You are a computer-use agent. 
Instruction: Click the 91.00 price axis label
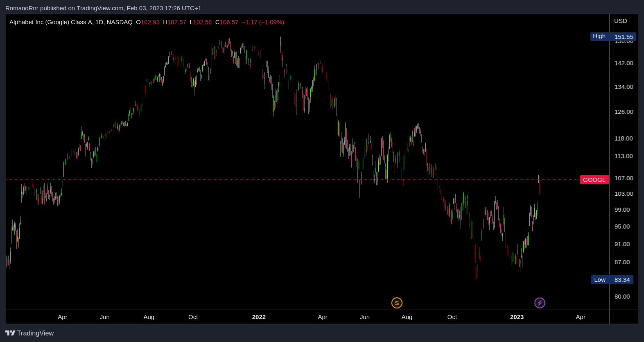click(x=622, y=244)
